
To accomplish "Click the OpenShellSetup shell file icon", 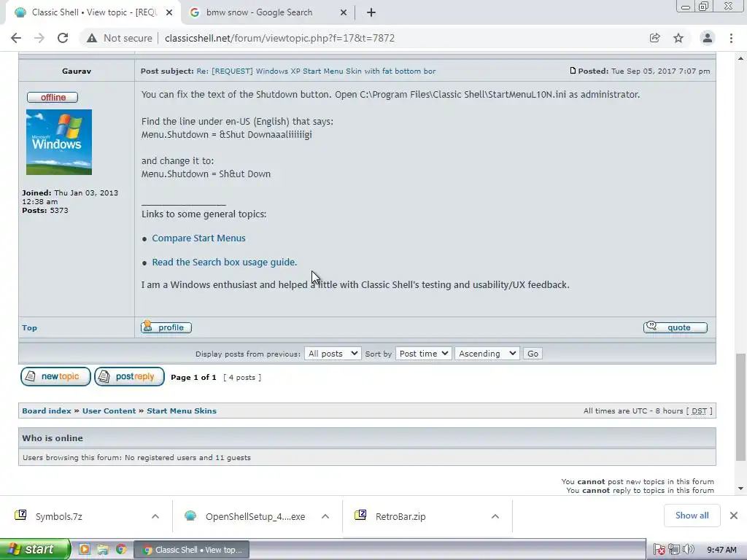I will 190,516.
